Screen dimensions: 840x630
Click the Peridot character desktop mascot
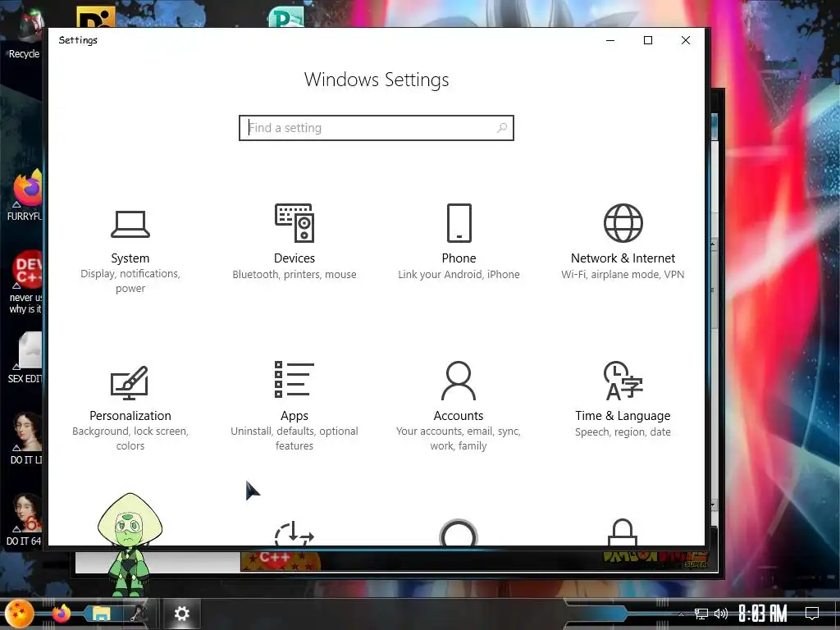click(129, 545)
